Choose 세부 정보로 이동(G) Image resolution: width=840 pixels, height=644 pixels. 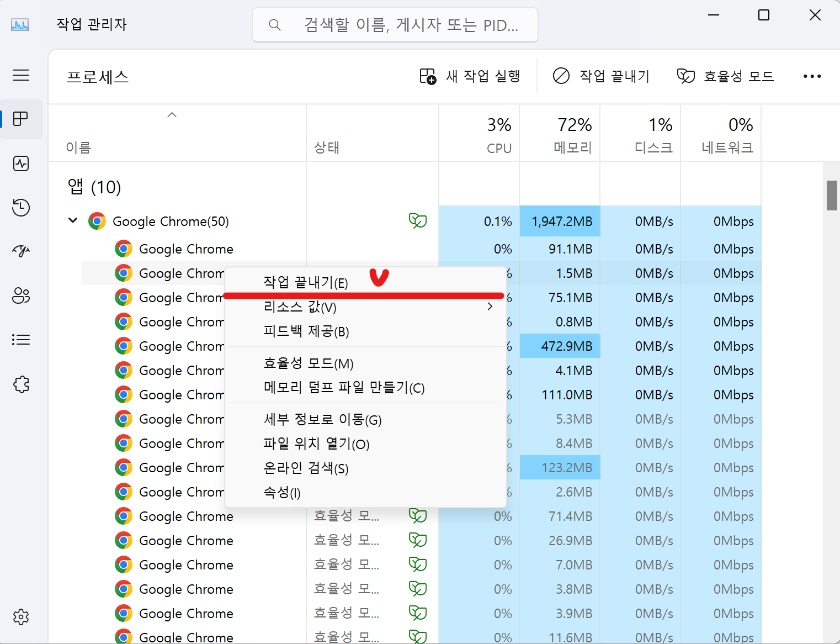click(366, 420)
